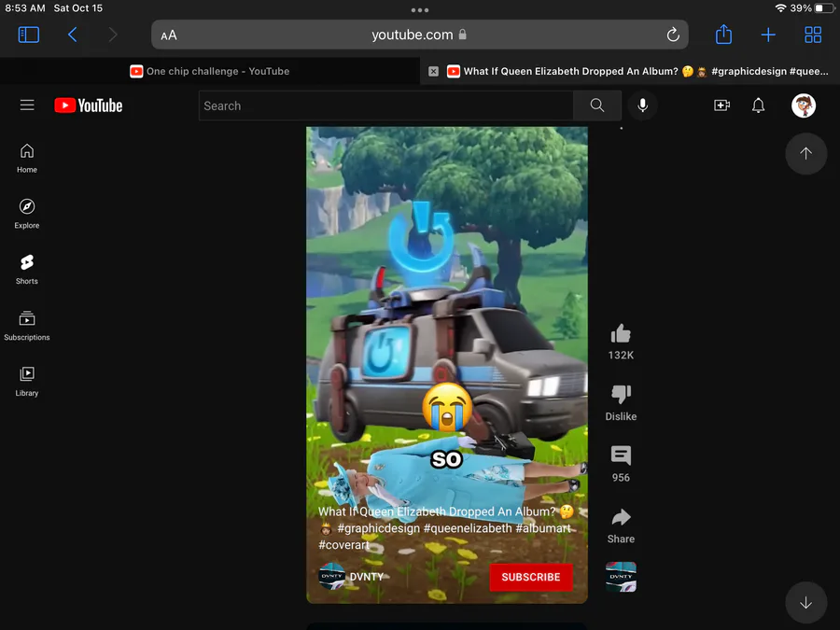Go to previous Short with up arrow
The width and height of the screenshot is (840, 630).
805,154
